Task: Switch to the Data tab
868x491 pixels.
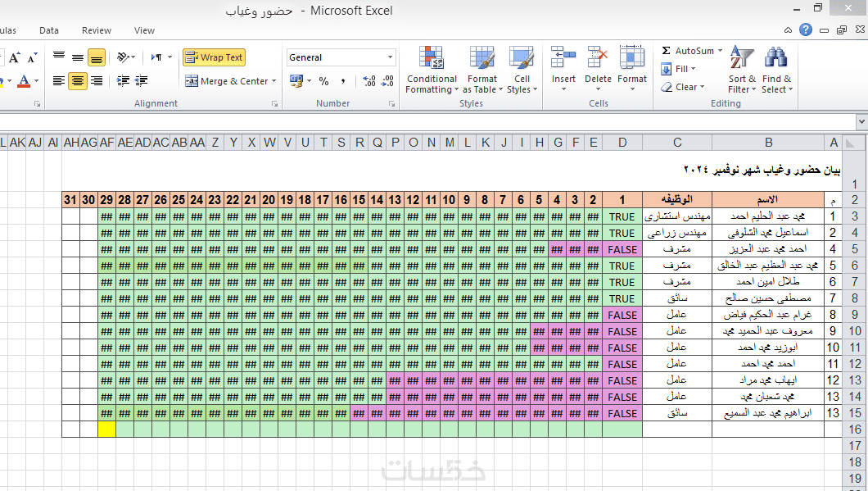Action: tap(48, 30)
